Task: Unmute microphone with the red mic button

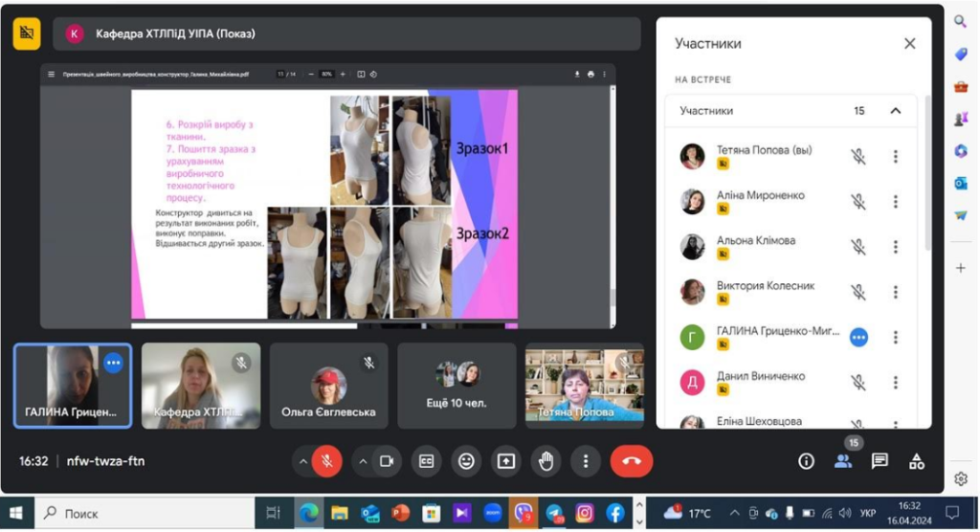Action: pyautogui.click(x=326, y=461)
